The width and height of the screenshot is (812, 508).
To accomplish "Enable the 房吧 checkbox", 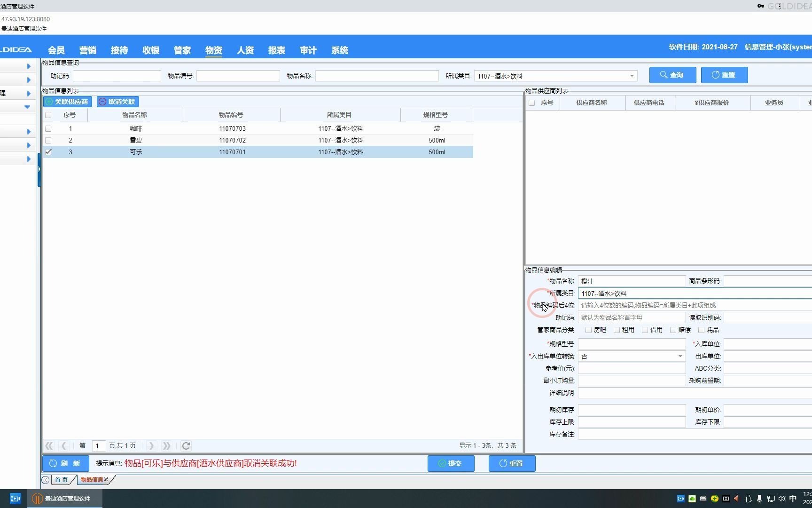I will coord(588,330).
